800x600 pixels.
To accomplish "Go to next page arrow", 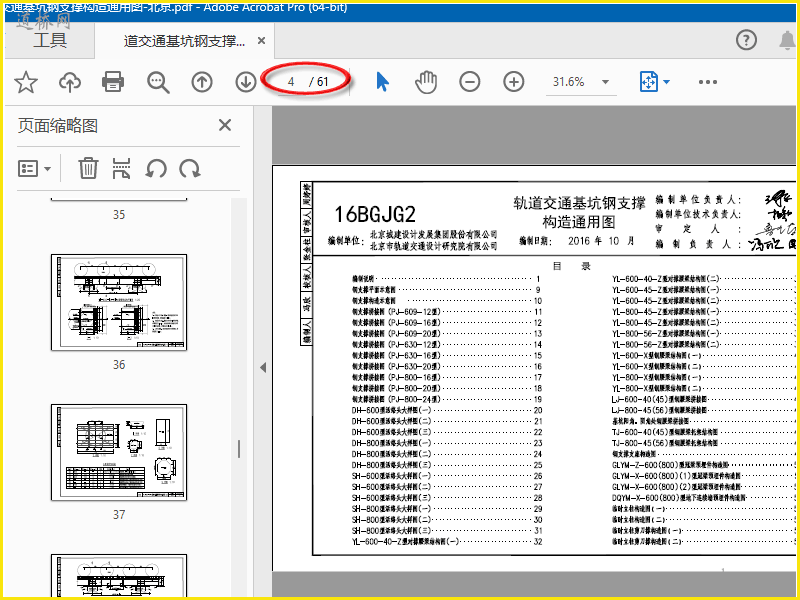I will tap(246, 82).
